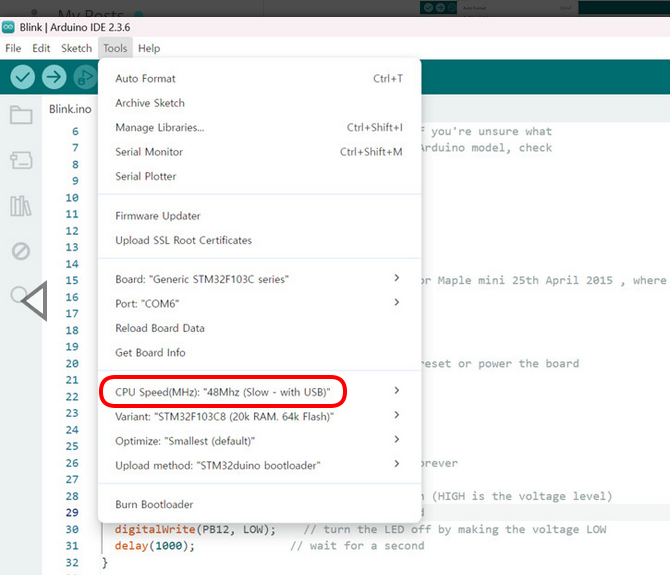670x575 pixels.
Task: Launch the Serial Plotter entry
Action: click(259, 176)
